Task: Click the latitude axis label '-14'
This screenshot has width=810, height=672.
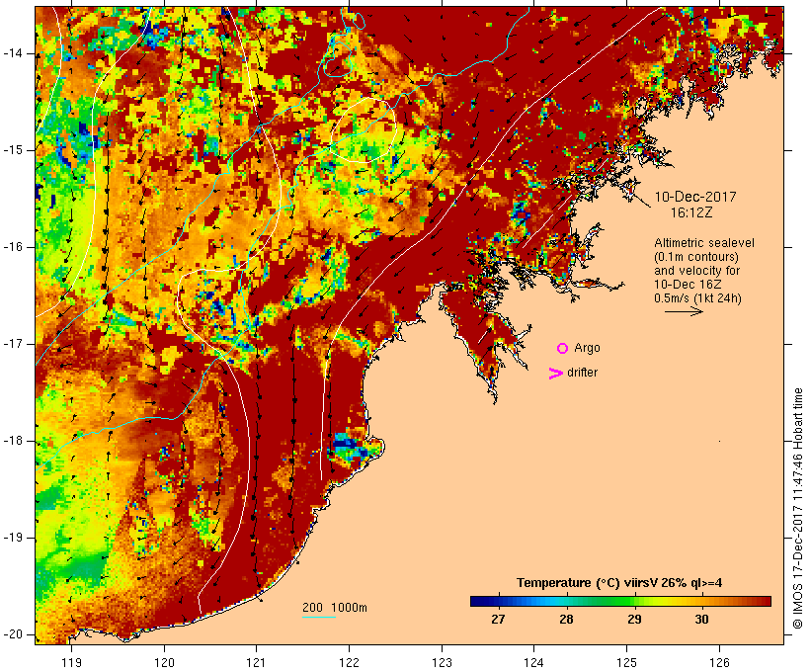Action: tap(13, 53)
